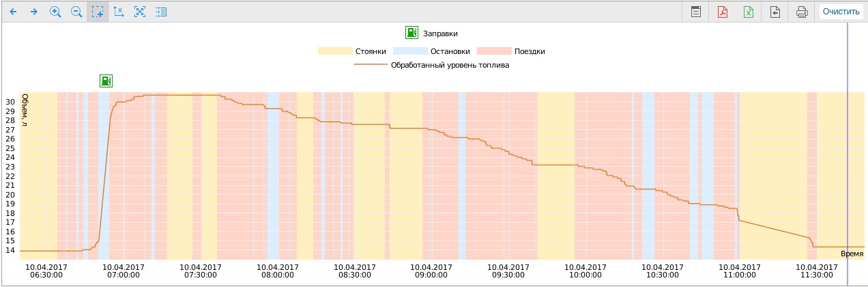
Task: Toggle the chart legend list icon
Action: click(161, 12)
